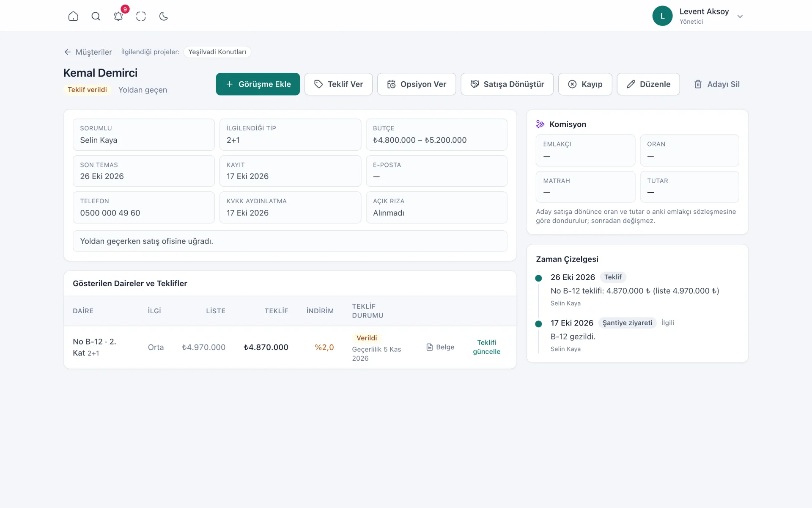812x508 pixels.
Task: Switch to dark mode moon icon
Action: 164,16
